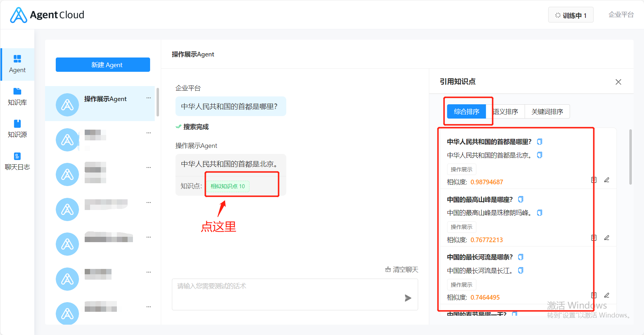The width and height of the screenshot is (644, 335).
Task: Click similarity value 0.76772213
Action: point(486,240)
